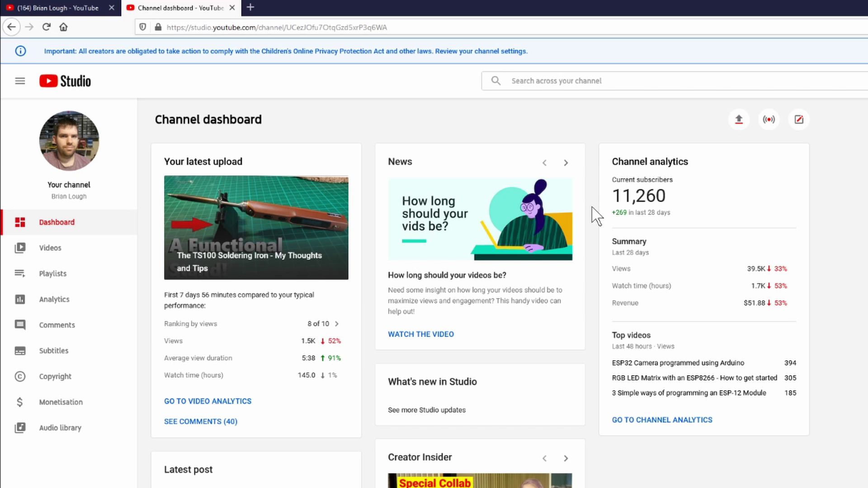The height and width of the screenshot is (488, 868).
Task: Open the Playlists menu item
Action: pos(69,273)
